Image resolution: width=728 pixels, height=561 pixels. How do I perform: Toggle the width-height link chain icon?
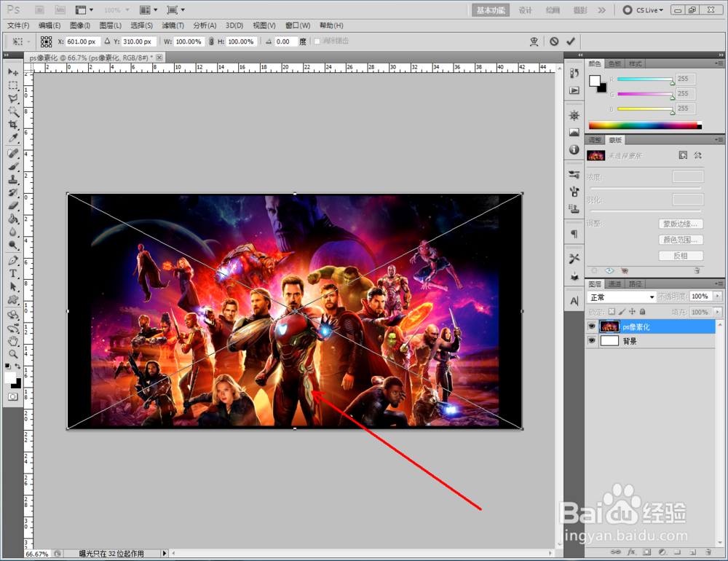(211, 42)
